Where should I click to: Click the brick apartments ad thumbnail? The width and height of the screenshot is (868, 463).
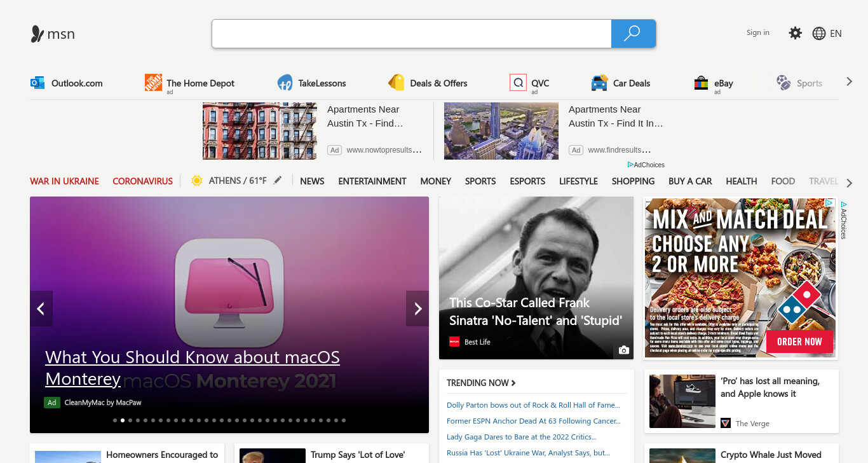coord(259,131)
